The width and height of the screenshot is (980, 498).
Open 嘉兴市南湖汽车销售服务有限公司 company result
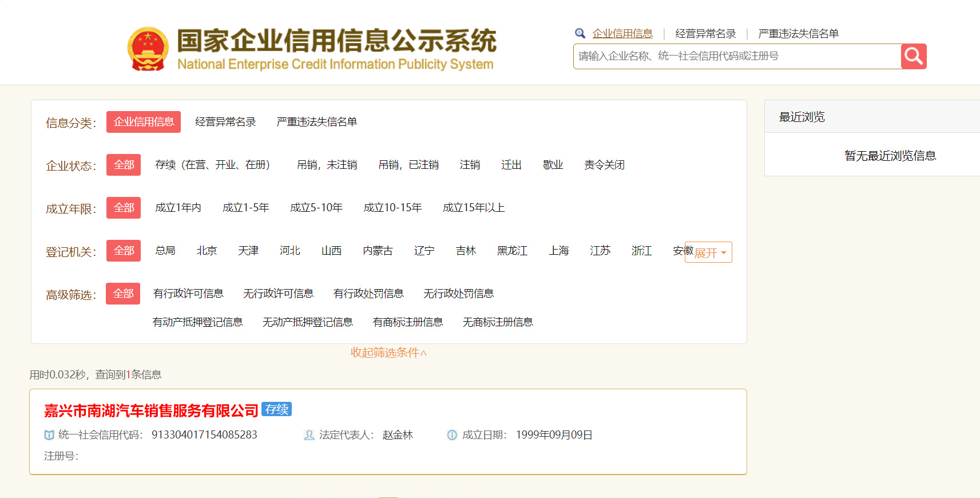(x=152, y=410)
